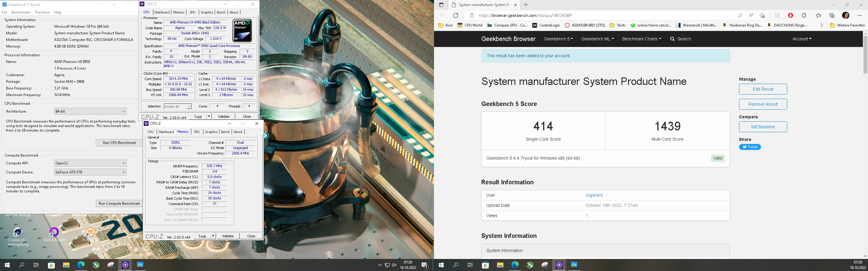Open the Compute API OpenCL dropdown

[x=90, y=163]
